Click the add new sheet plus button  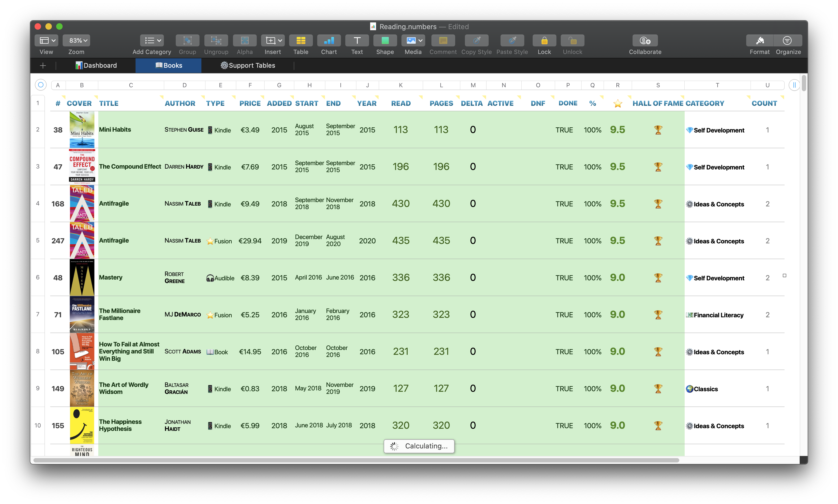click(x=43, y=66)
